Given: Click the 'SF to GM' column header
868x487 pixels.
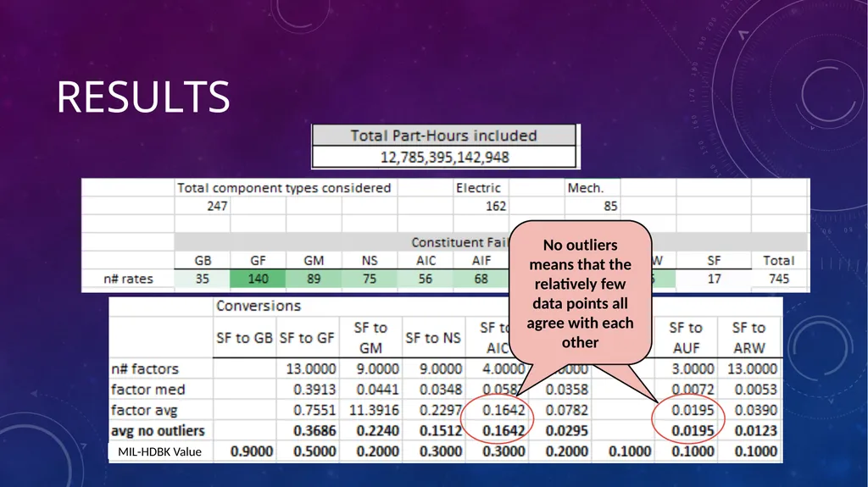Looking at the screenshot, I should tap(370, 338).
